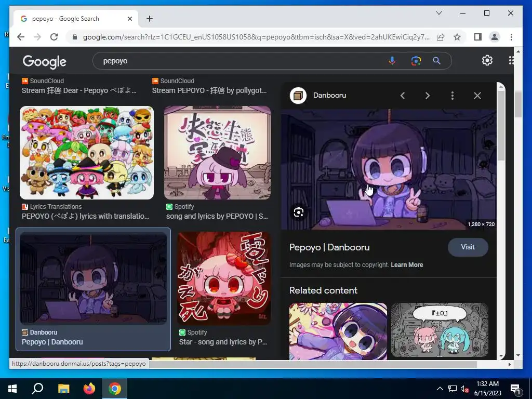Submit search with the magnifying glass icon

point(436,61)
